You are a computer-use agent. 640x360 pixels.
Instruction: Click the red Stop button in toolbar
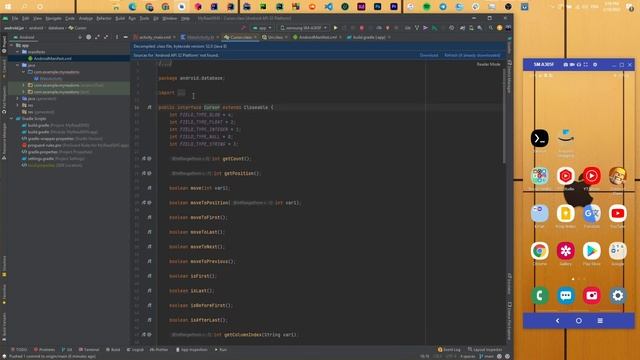click(x=362, y=28)
